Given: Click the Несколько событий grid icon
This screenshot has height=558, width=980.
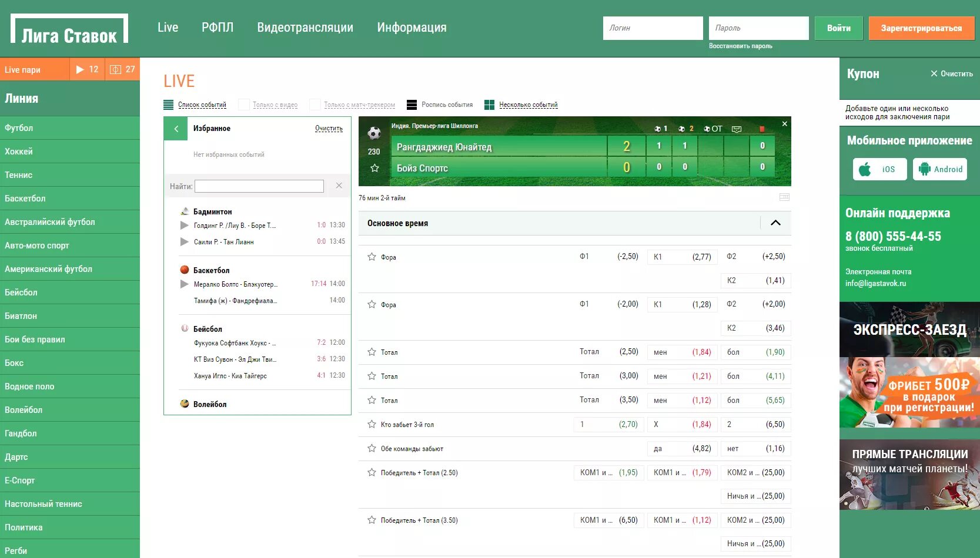Looking at the screenshot, I should (x=489, y=105).
